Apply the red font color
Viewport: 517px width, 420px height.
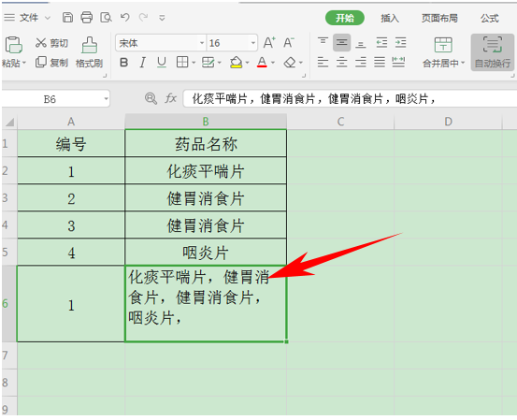262,62
